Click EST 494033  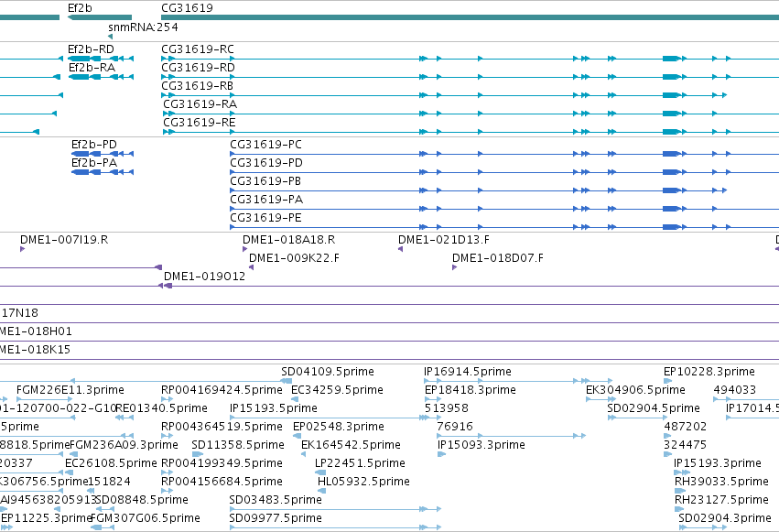[x=735, y=390]
